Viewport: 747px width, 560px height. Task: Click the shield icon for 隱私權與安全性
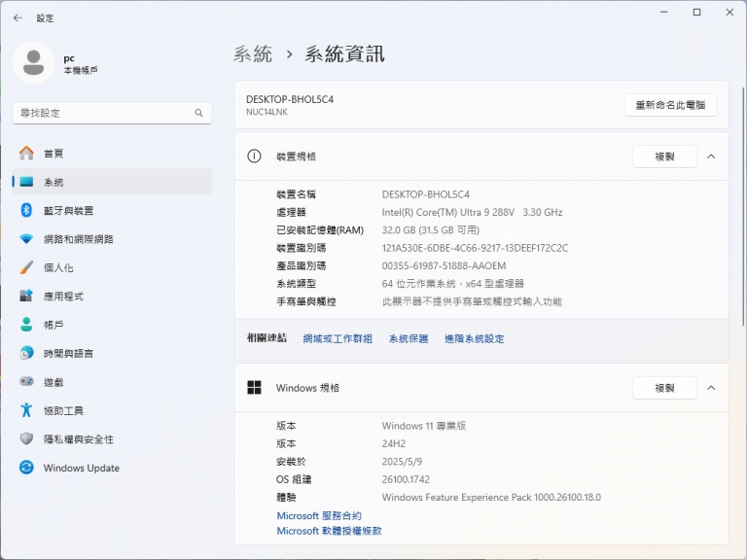tap(26, 438)
